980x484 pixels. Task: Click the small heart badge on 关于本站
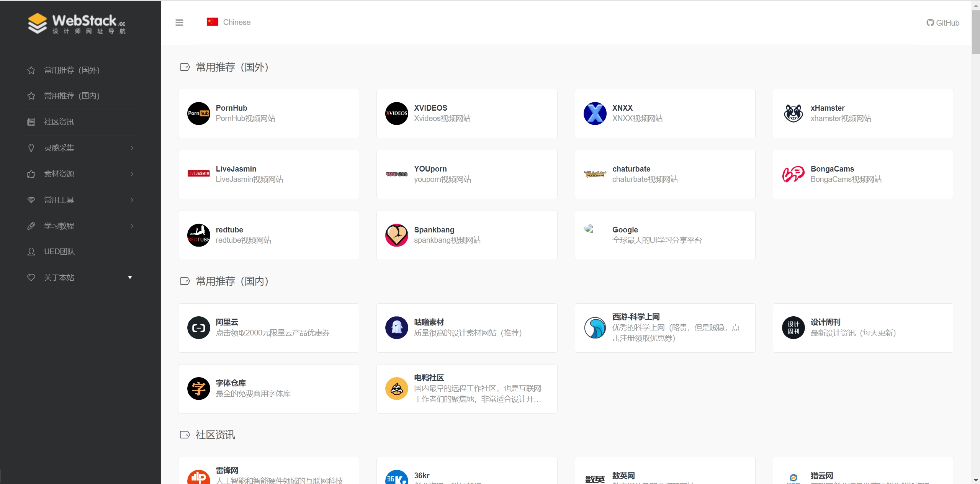click(130, 277)
